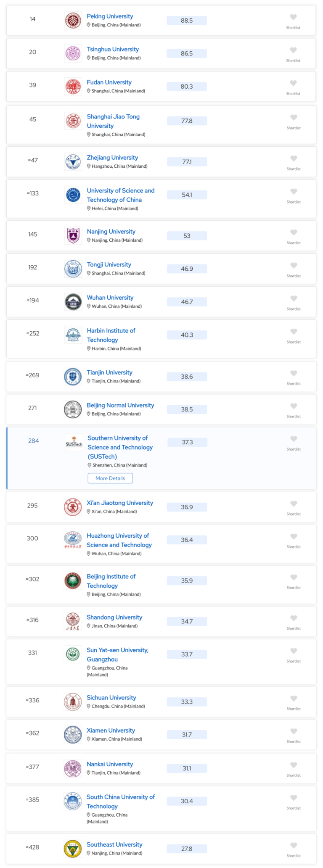Shortlist Peking University with the heart icon

tap(293, 17)
